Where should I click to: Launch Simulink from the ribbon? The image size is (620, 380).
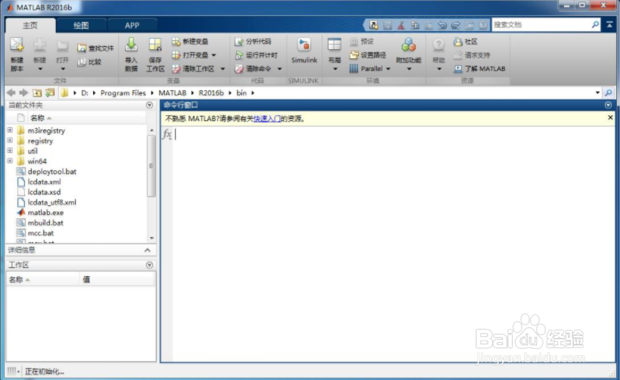tap(304, 51)
